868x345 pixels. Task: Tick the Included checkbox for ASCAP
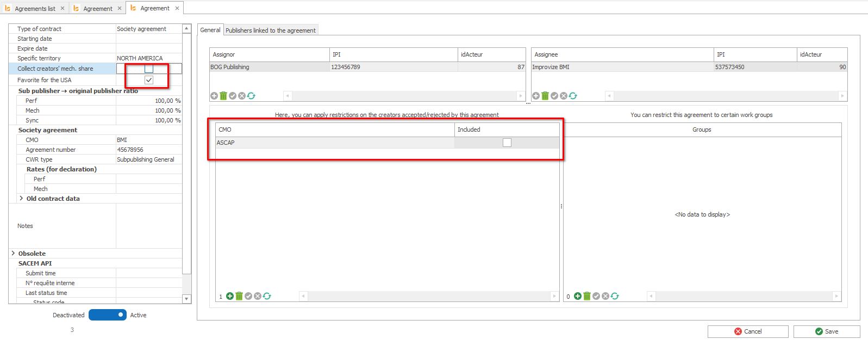point(507,143)
